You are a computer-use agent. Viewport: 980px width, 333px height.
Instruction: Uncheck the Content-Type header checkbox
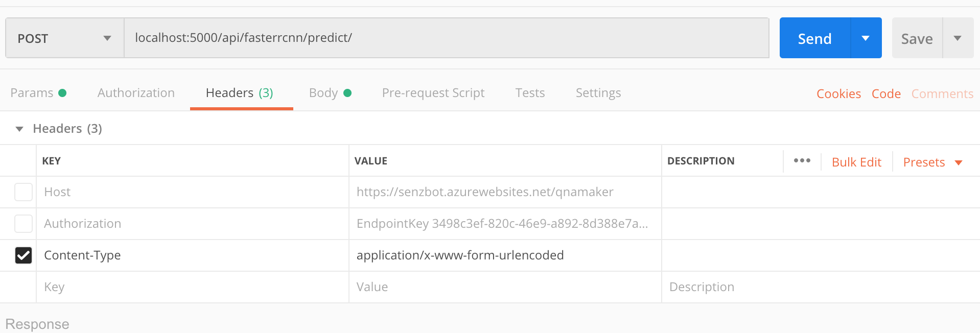click(24, 255)
